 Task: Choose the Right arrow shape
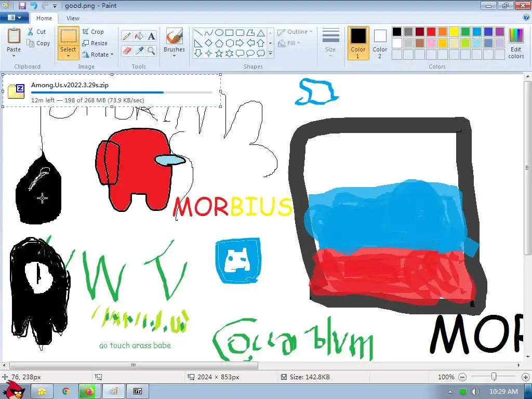pos(240,43)
